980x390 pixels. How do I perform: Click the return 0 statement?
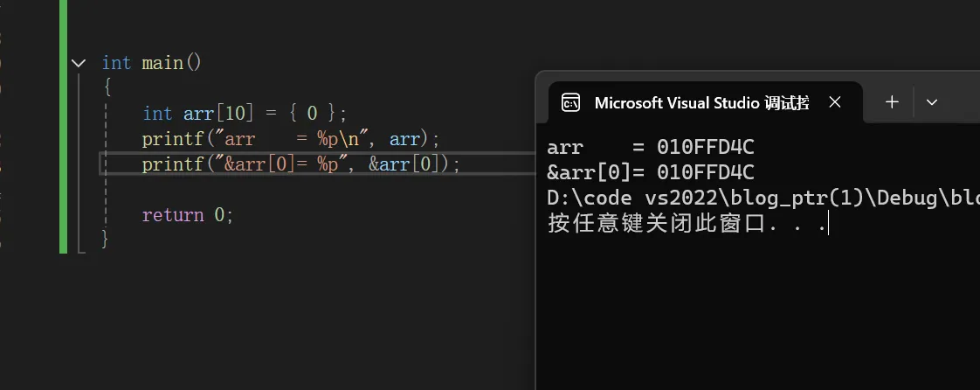click(x=188, y=215)
